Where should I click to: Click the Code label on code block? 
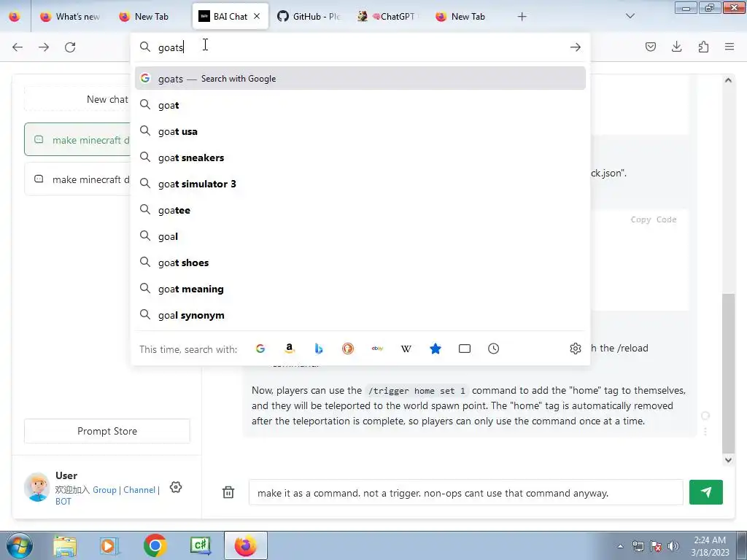[x=667, y=219]
